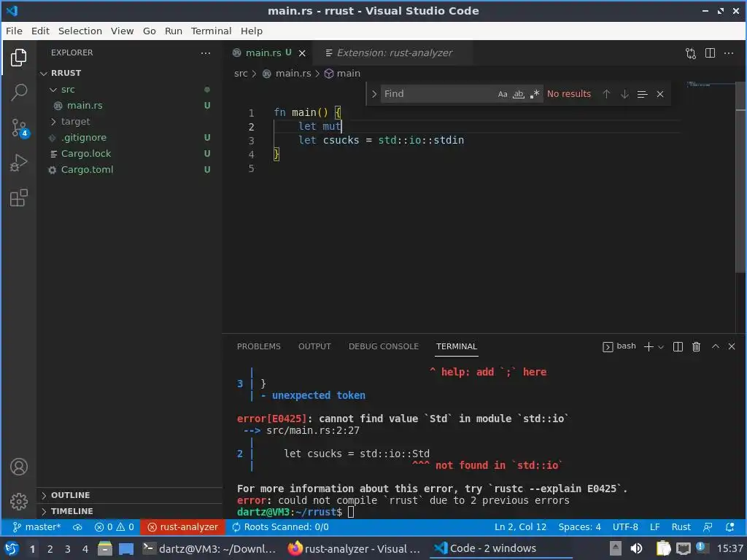Close the Find widget
This screenshot has width=747, height=560.
coord(660,94)
